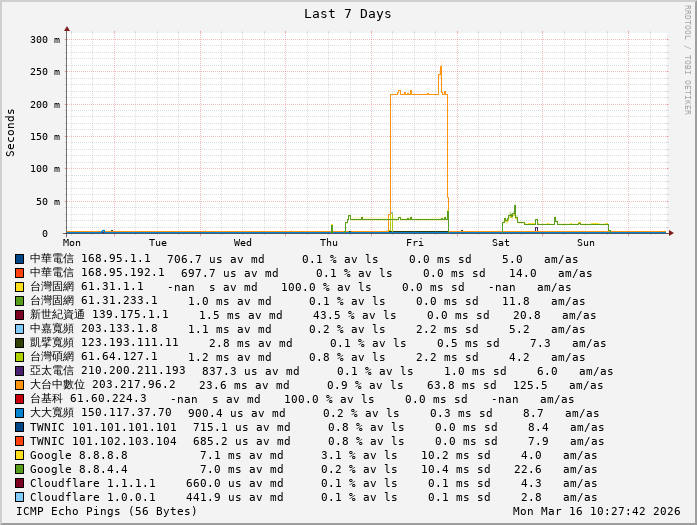Viewport: 697px width, 525px height.
Task: Select the yellow swatch for 61.31.1.1
Action: click(19, 286)
